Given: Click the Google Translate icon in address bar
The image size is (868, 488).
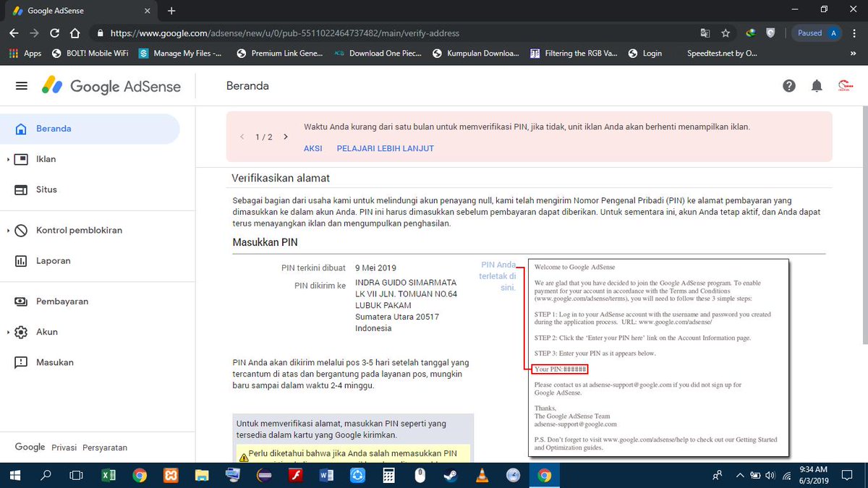Looking at the screenshot, I should pyautogui.click(x=705, y=33).
